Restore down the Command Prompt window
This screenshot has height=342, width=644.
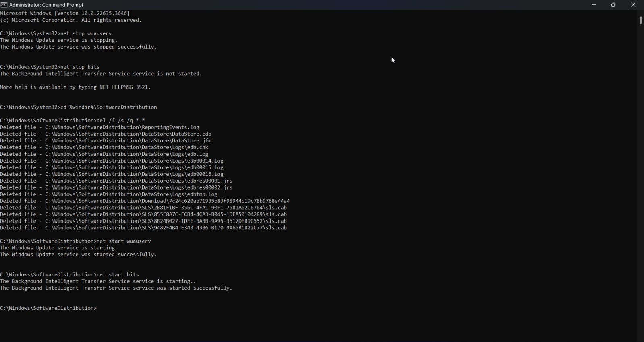(613, 5)
